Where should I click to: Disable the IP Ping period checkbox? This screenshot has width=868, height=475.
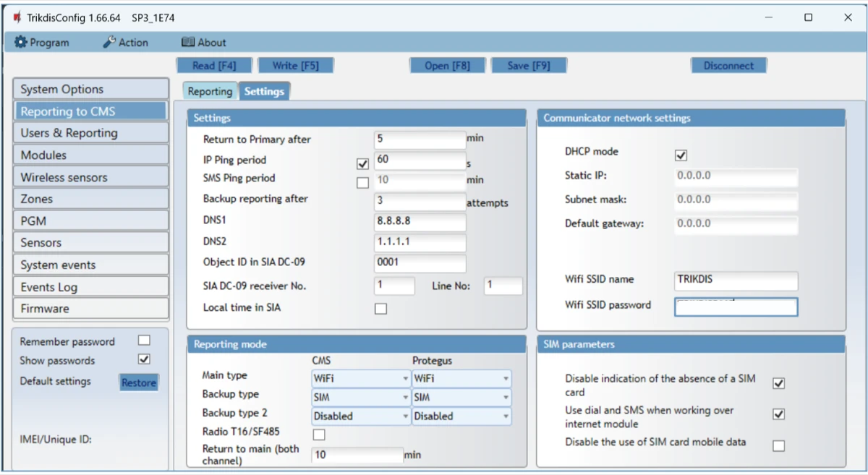(363, 164)
